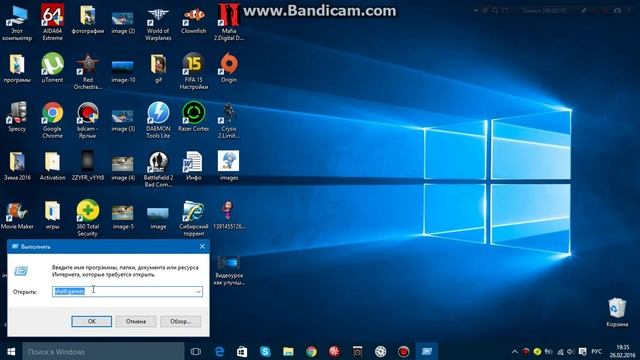Launch Google Chrome from the desktop

(52, 120)
